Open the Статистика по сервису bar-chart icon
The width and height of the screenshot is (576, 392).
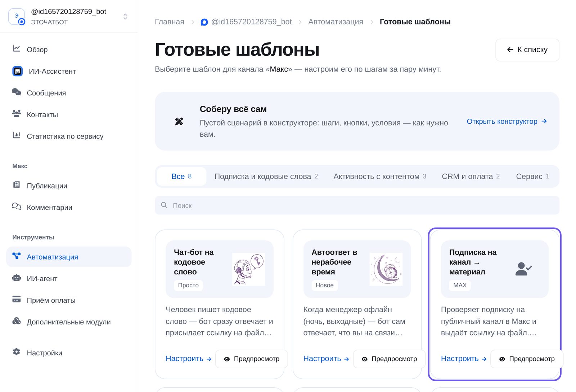tap(17, 135)
